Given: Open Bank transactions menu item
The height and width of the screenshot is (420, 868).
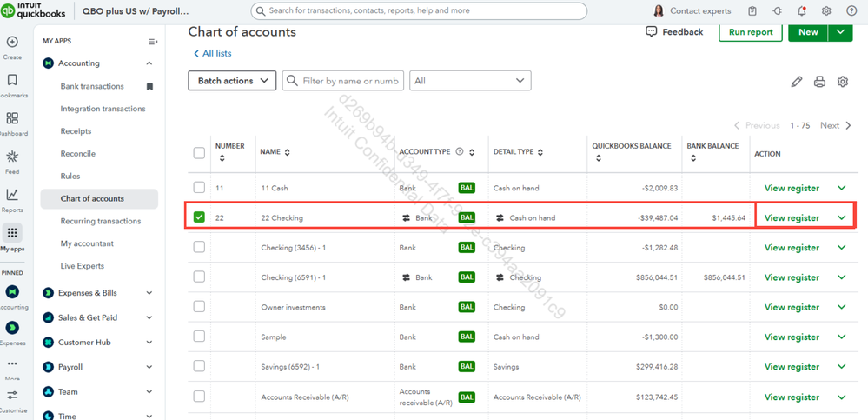Looking at the screenshot, I should tap(92, 86).
